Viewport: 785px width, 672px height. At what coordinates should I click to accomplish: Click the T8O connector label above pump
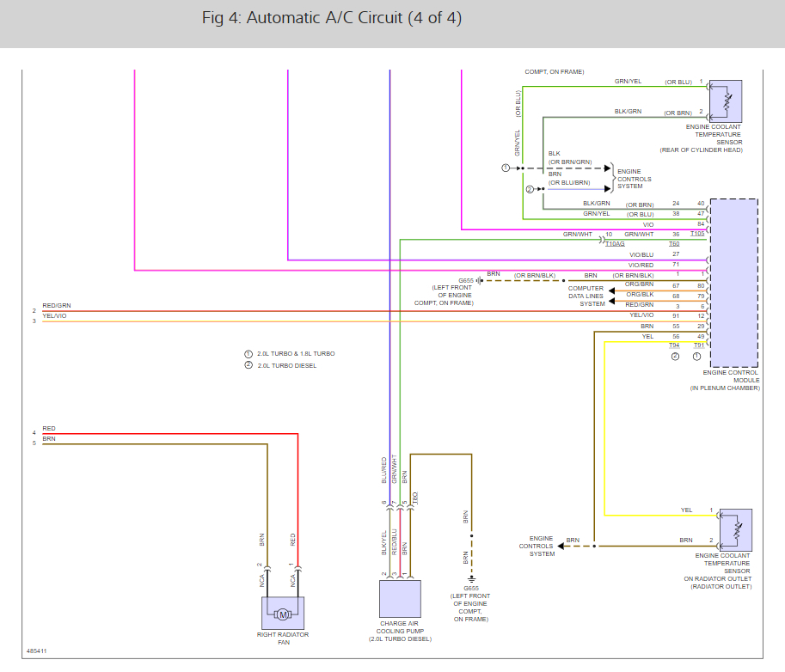click(415, 498)
